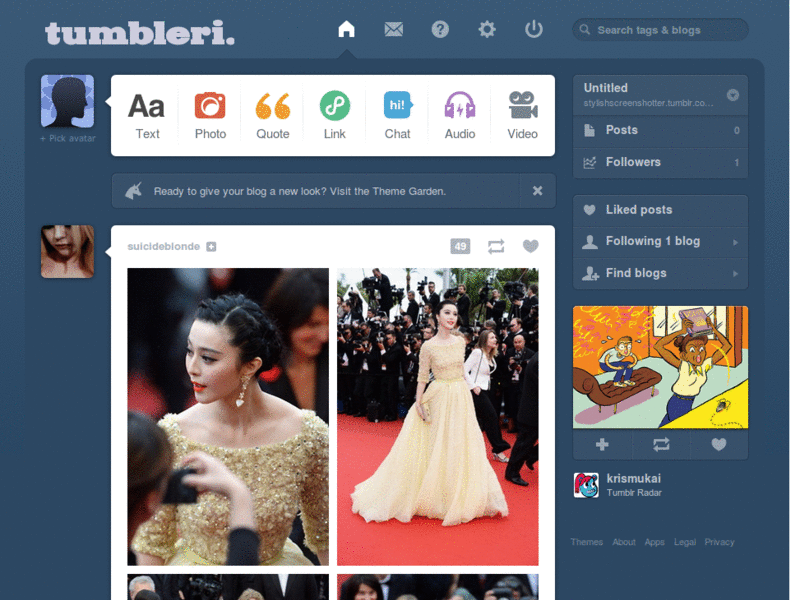Image resolution: width=800 pixels, height=600 pixels.
Task: Expand the Untitled blog dropdown arrow
Action: click(x=733, y=95)
